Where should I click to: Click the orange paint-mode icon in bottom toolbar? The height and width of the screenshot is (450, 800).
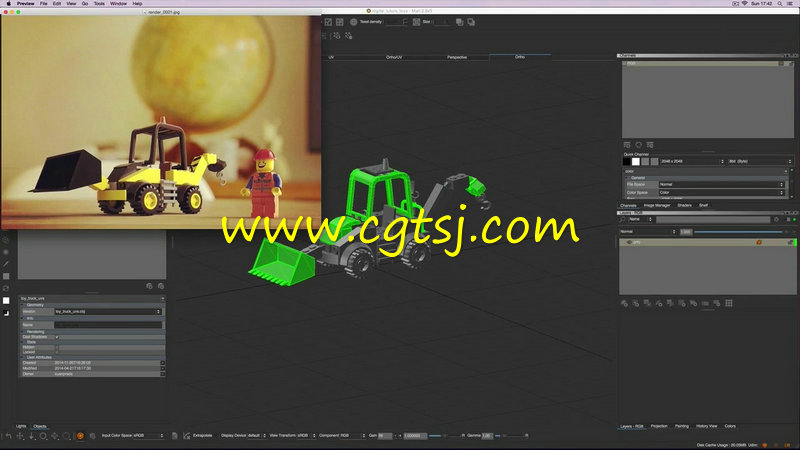click(x=80, y=436)
